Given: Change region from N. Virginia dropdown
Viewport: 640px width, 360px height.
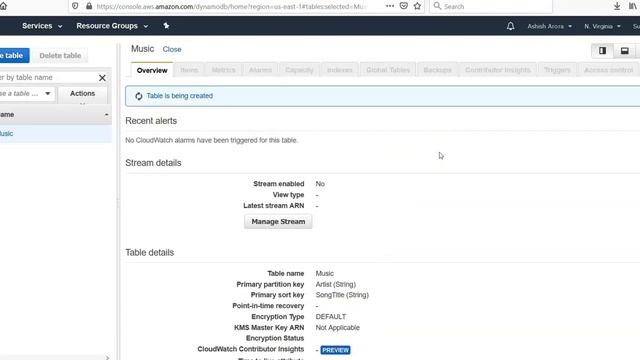Looking at the screenshot, I should point(602,26).
